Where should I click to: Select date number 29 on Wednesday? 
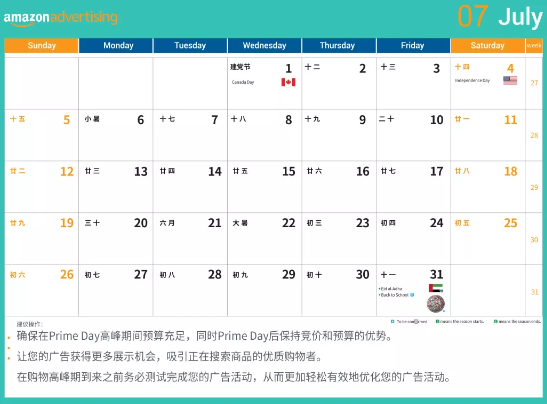pos(289,275)
